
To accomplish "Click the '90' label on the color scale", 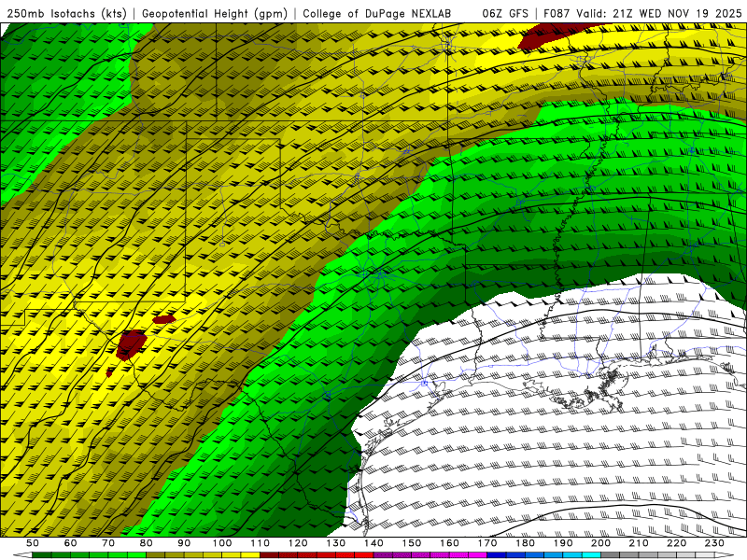I will point(184,543).
